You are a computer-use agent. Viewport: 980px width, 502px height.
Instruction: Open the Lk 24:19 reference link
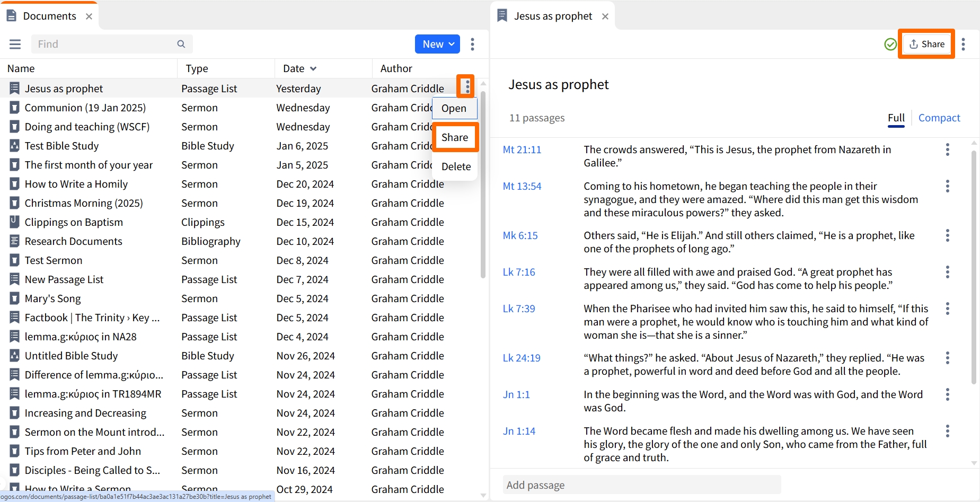522,358
